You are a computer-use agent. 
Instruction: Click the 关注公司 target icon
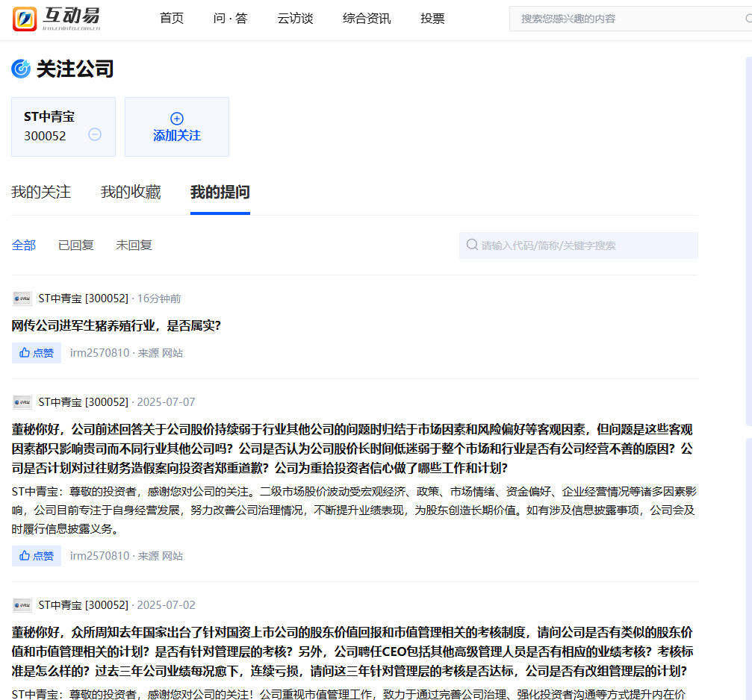coord(21,69)
